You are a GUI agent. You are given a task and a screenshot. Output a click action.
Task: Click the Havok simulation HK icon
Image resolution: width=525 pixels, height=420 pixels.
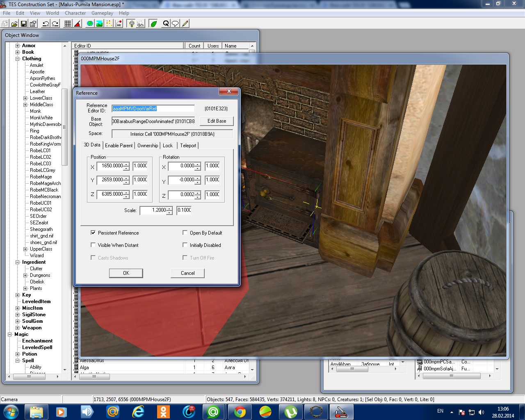tap(119, 24)
